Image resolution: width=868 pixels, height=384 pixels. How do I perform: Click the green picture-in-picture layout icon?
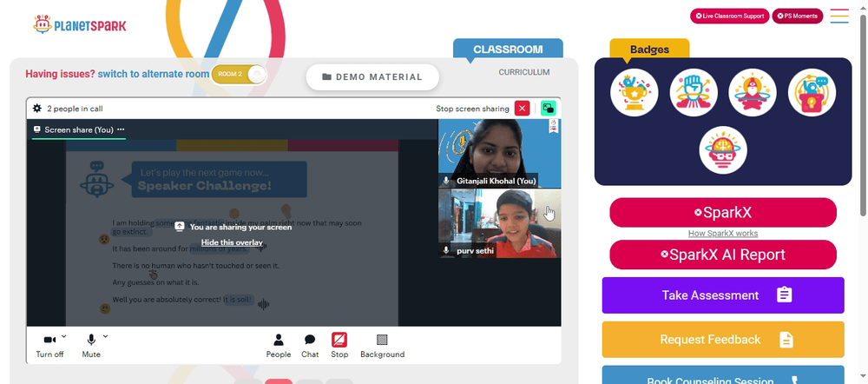tap(548, 108)
